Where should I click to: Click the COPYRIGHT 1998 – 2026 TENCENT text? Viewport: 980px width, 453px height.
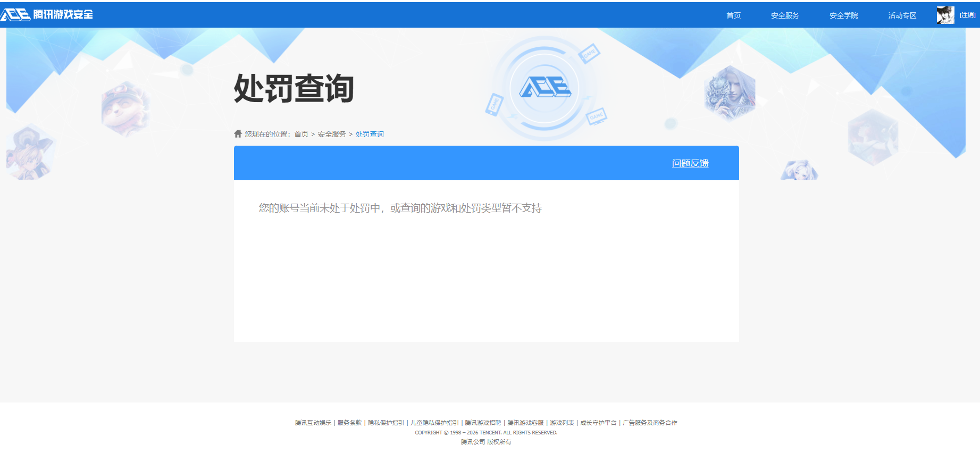[486, 433]
